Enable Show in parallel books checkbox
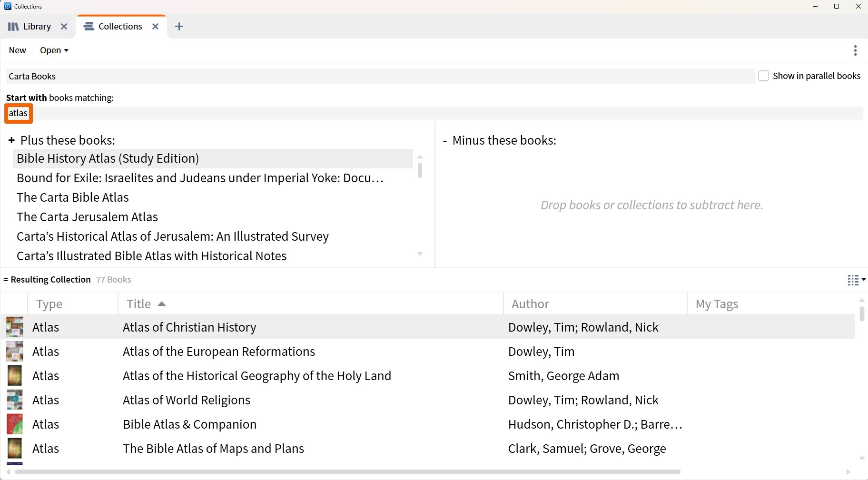868x480 pixels. pos(763,76)
